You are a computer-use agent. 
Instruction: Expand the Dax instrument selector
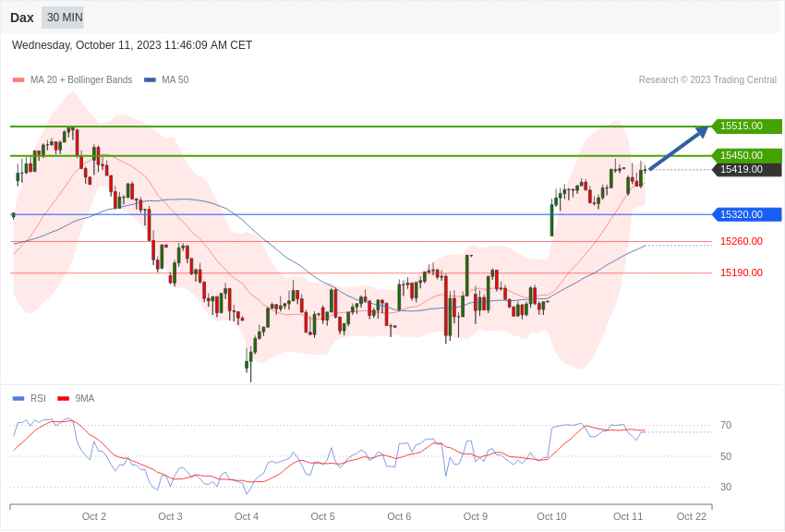21,17
